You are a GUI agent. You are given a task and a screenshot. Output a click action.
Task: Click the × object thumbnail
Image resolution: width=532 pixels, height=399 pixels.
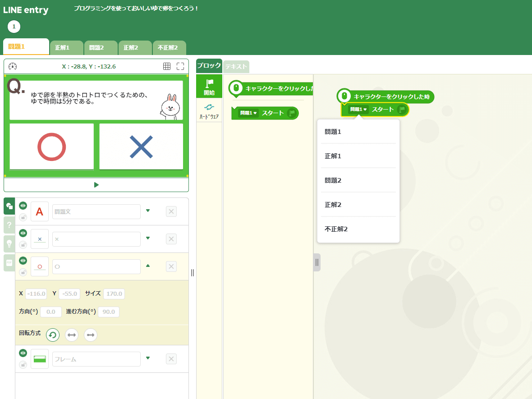[x=40, y=239]
